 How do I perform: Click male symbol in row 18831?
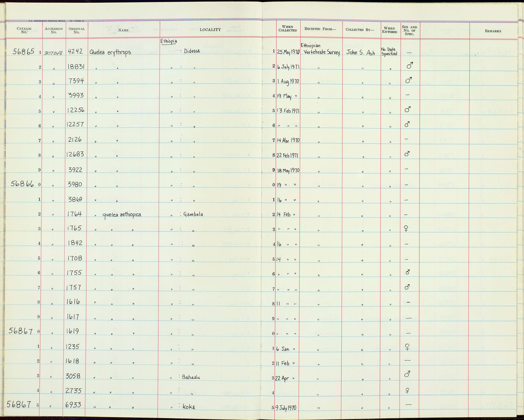coord(410,65)
